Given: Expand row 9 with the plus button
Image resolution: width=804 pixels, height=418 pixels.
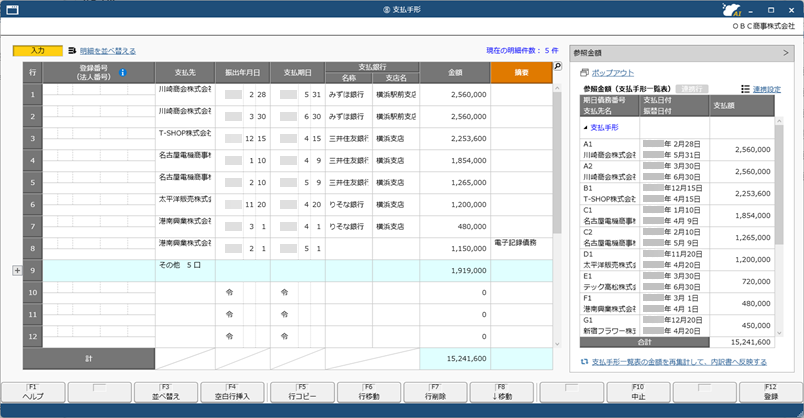Looking at the screenshot, I should click(17, 270).
